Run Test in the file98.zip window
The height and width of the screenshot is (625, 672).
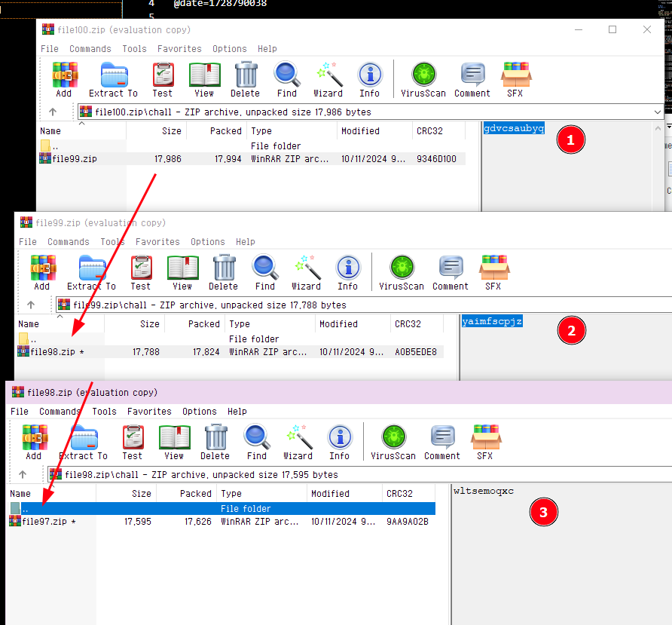[133, 442]
